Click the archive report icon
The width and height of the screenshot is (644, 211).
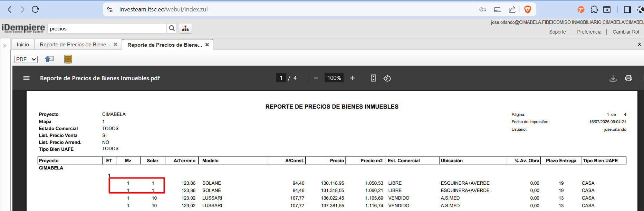tap(68, 59)
